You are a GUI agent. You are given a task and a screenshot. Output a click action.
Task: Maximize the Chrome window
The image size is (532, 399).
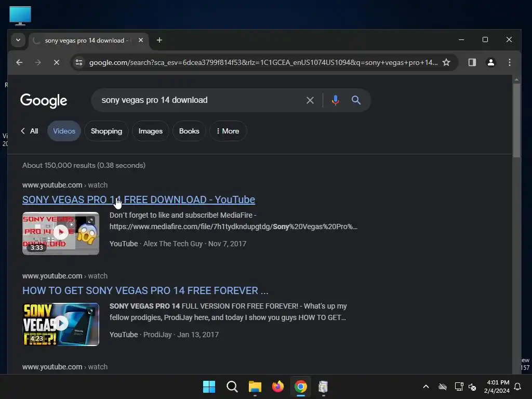point(485,39)
